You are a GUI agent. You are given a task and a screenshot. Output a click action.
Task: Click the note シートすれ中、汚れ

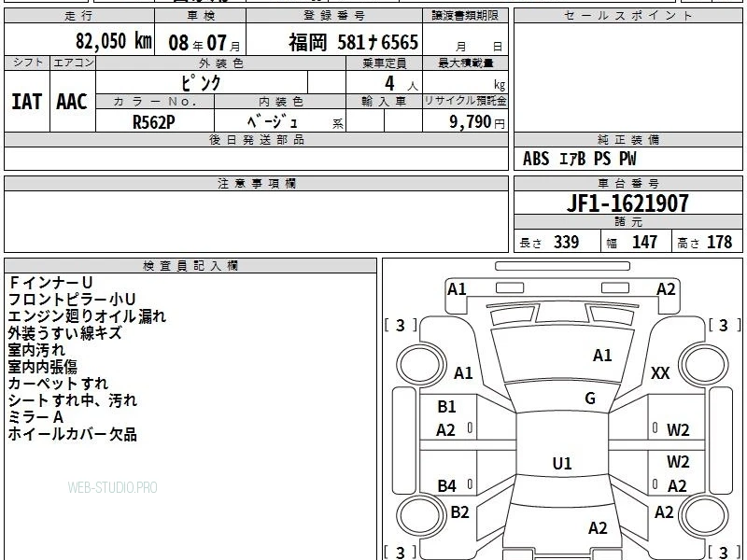(x=73, y=400)
